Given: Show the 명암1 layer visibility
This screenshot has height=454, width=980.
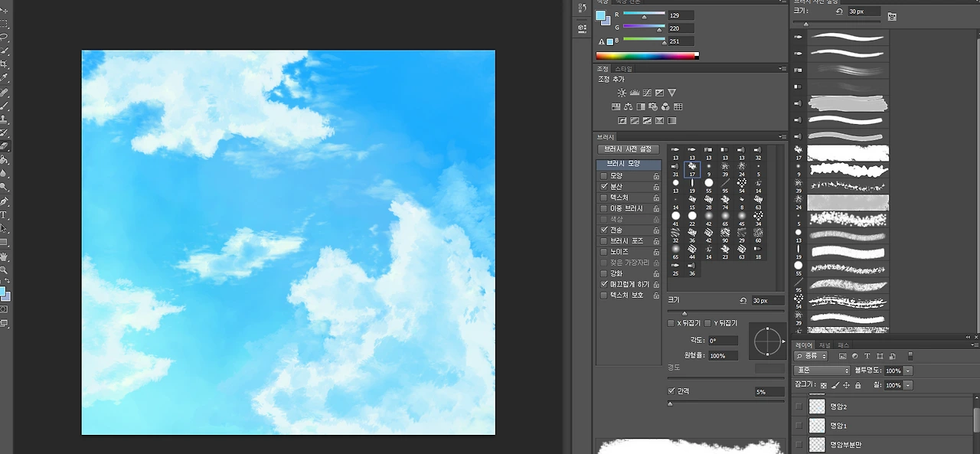Looking at the screenshot, I should coord(799,426).
